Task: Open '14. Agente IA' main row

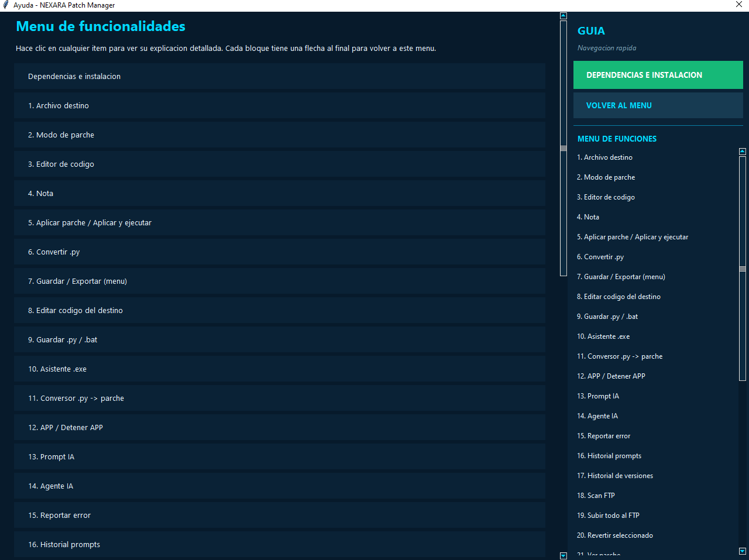Action: tap(280, 486)
